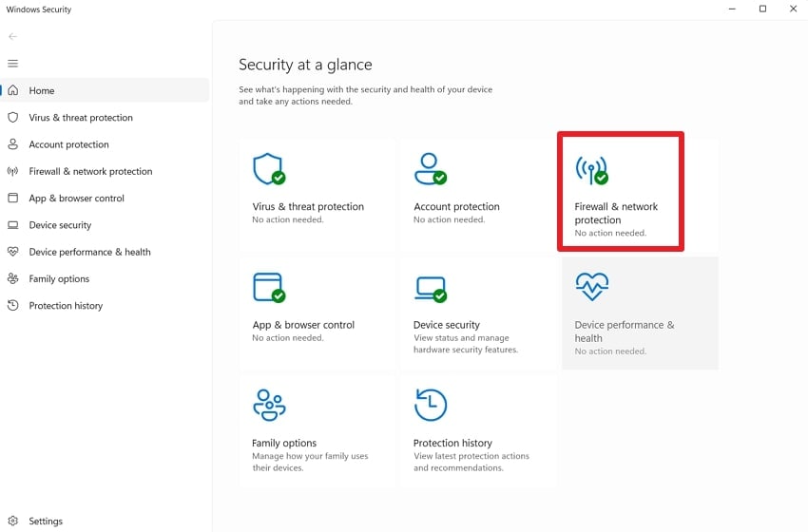The image size is (808, 532).
Task: Click the large person icon on Account tile
Action: tap(431, 168)
